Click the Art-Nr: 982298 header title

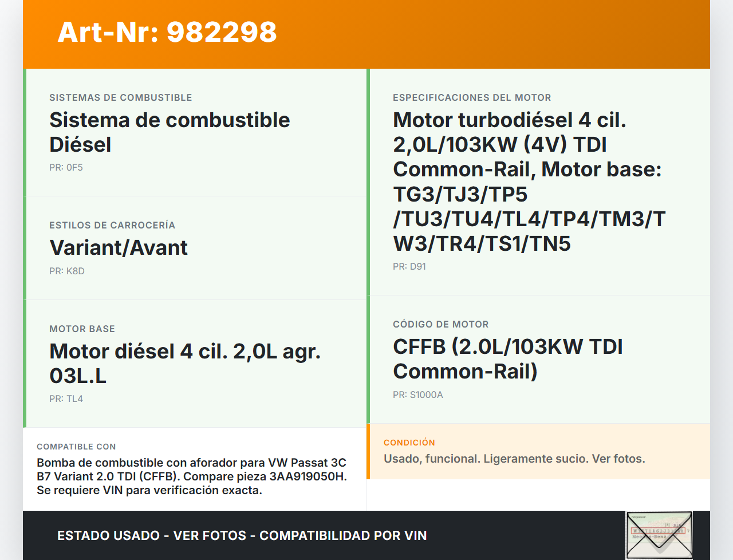click(167, 32)
